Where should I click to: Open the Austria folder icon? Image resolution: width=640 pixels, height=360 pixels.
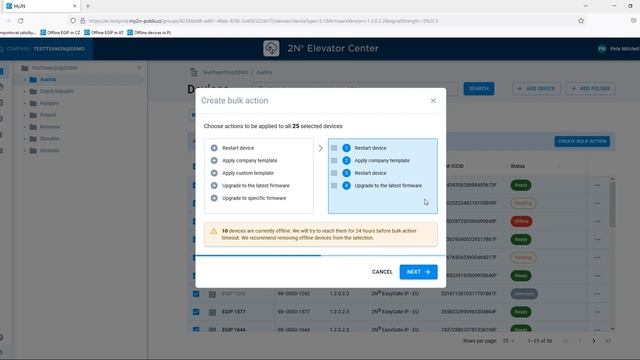click(x=33, y=80)
